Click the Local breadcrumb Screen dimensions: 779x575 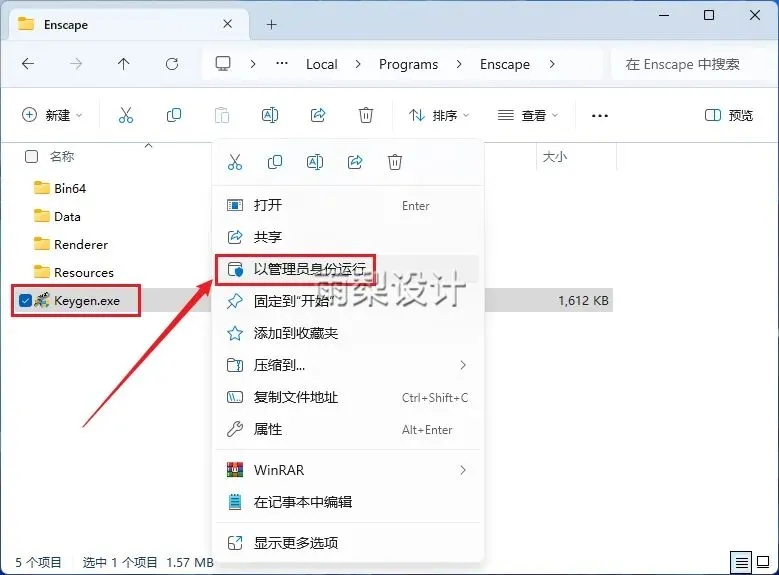coord(321,64)
